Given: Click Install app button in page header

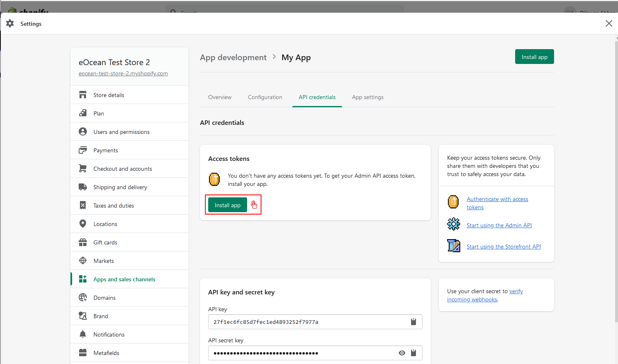Looking at the screenshot, I should point(534,57).
